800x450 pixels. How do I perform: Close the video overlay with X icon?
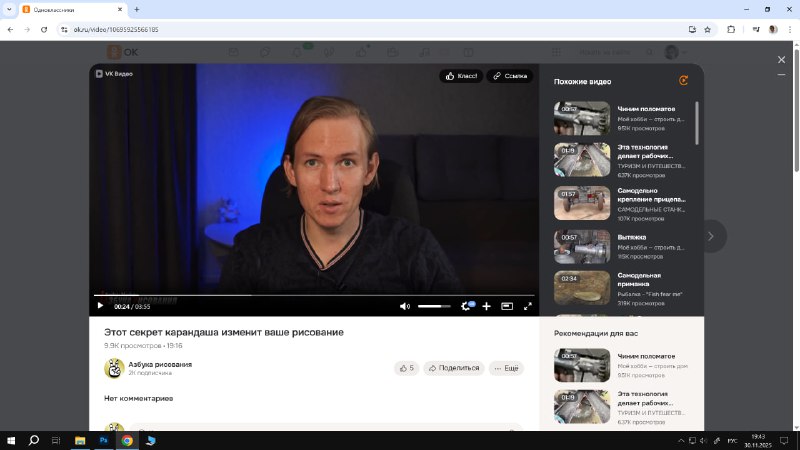pos(782,60)
